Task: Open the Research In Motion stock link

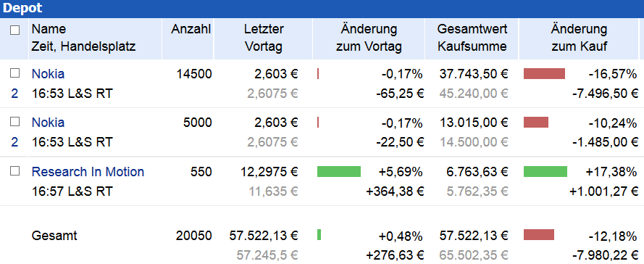Action: 88,172
